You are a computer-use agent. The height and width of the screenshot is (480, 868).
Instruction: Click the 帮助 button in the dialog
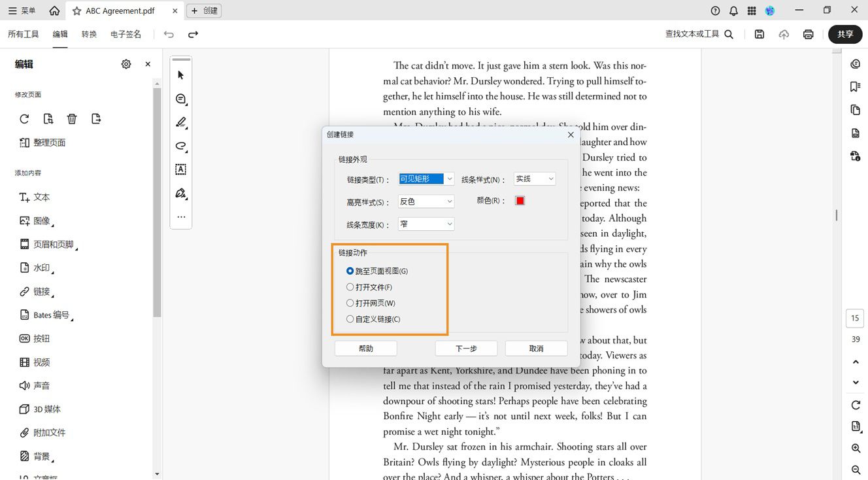pos(365,348)
